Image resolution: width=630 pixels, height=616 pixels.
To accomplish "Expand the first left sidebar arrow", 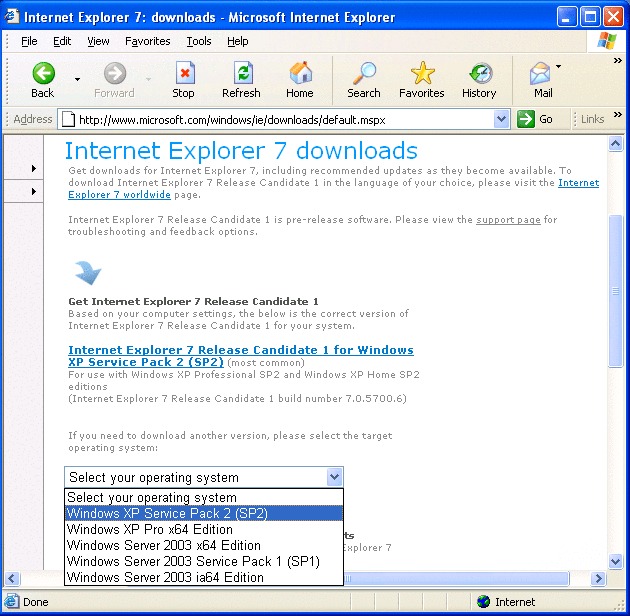I will pyautogui.click(x=34, y=168).
